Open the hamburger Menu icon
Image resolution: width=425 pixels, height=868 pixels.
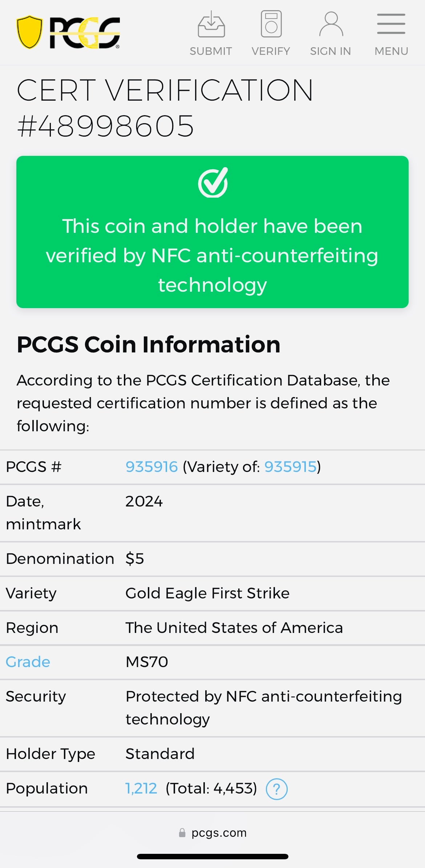(391, 24)
